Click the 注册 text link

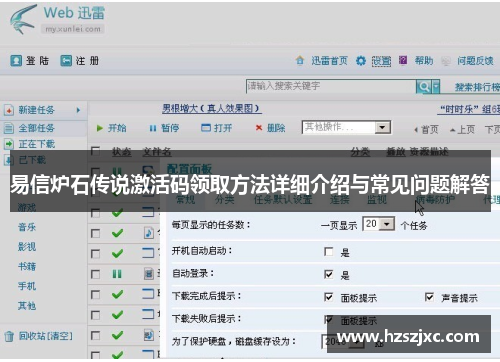87,61
